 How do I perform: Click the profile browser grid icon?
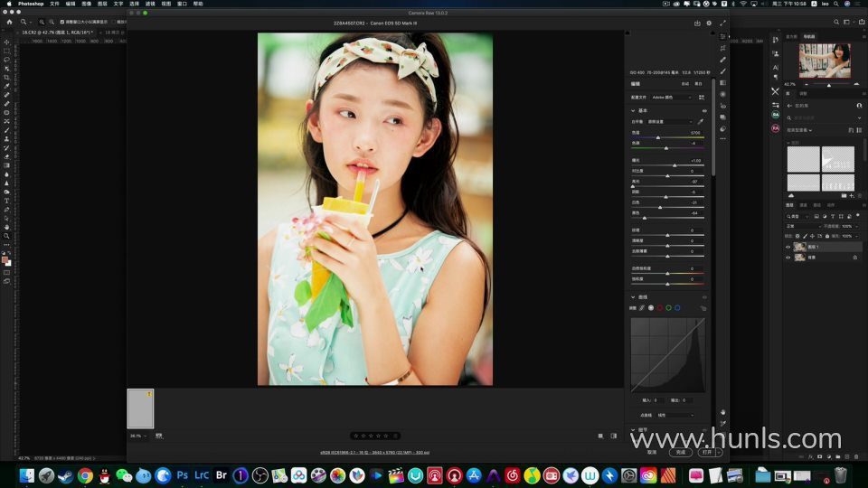(702, 98)
